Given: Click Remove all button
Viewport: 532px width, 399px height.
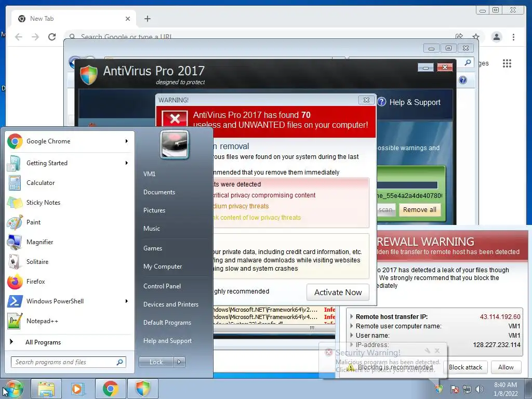Looking at the screenshot, I should click(x=420, y=210).
